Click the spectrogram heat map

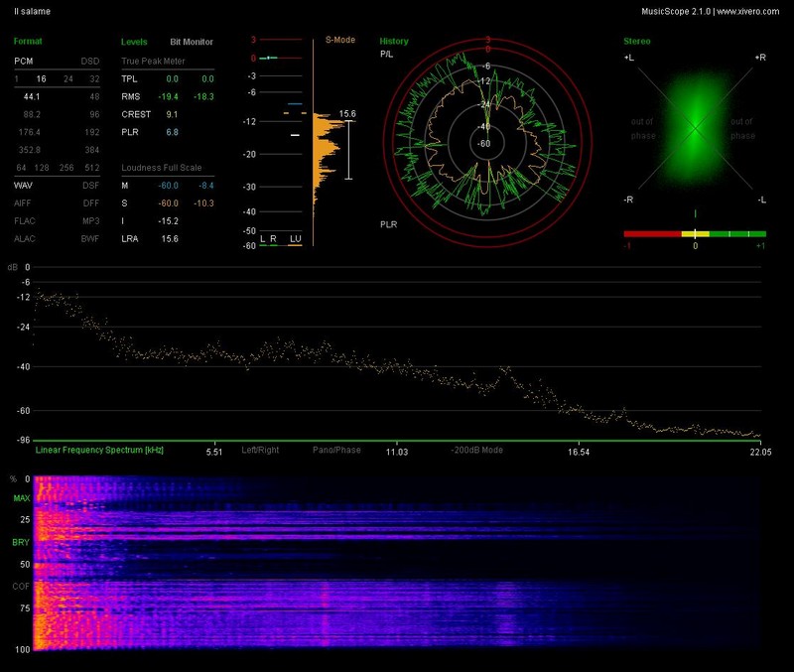click(396, 563)
